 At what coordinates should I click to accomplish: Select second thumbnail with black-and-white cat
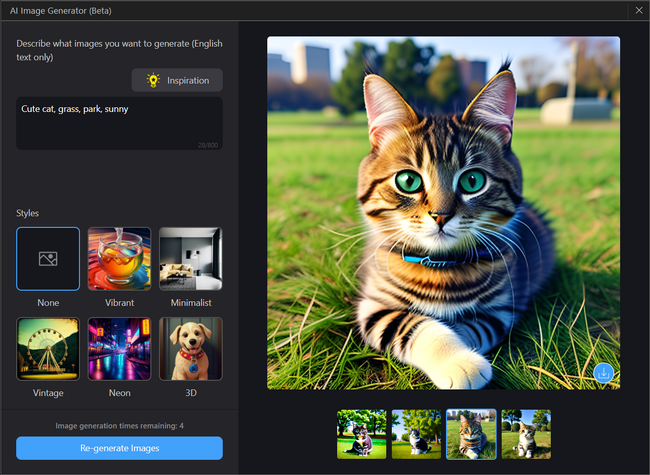click(416, 434)
